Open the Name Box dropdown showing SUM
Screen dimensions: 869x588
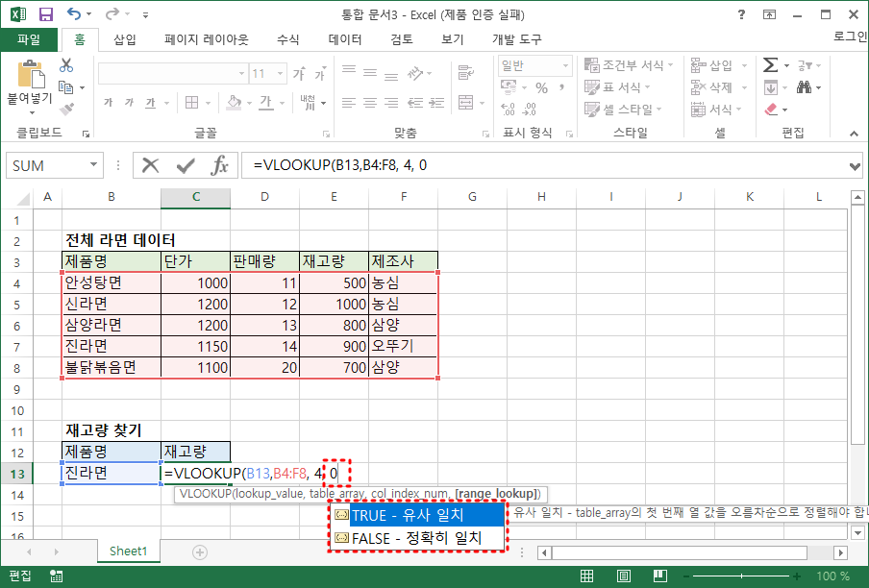point(93,165)
